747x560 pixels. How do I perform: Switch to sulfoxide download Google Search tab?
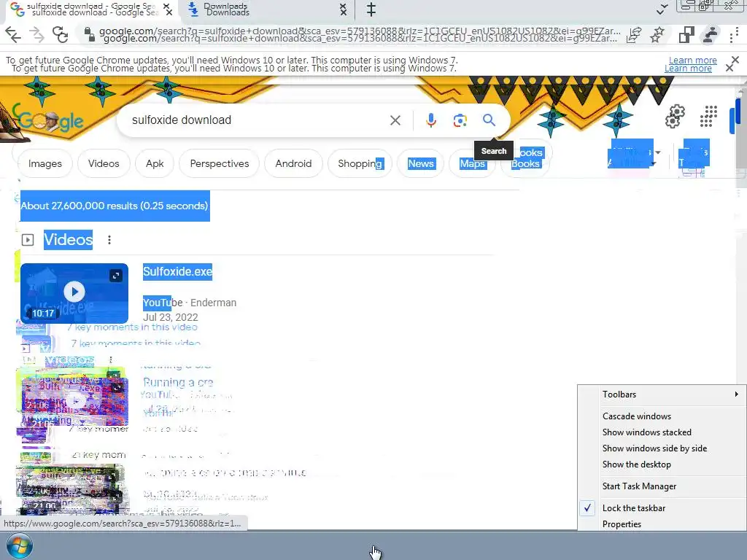90,9
